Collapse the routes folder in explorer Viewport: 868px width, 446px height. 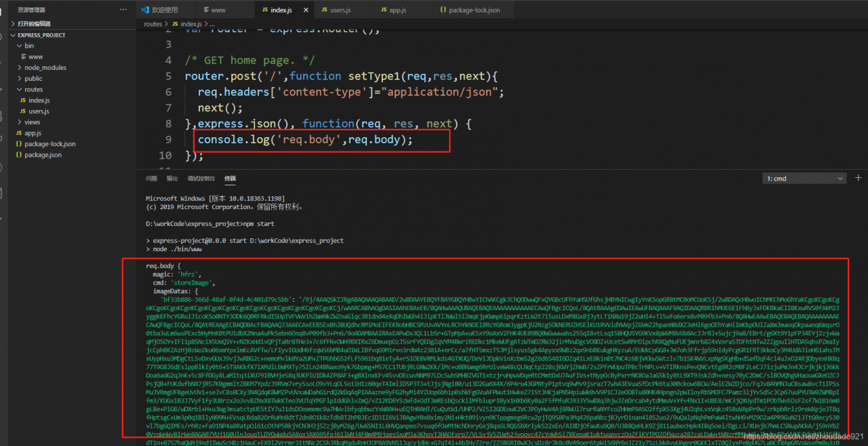tap(33, 90)
